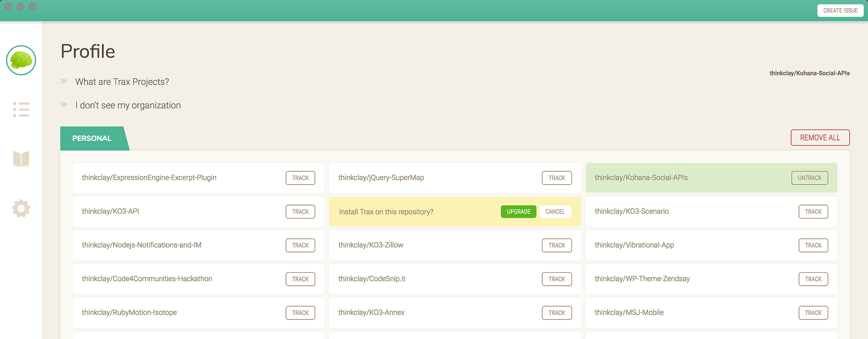Track thinkclay/Vibrational-App repository

tap(813, 245)
